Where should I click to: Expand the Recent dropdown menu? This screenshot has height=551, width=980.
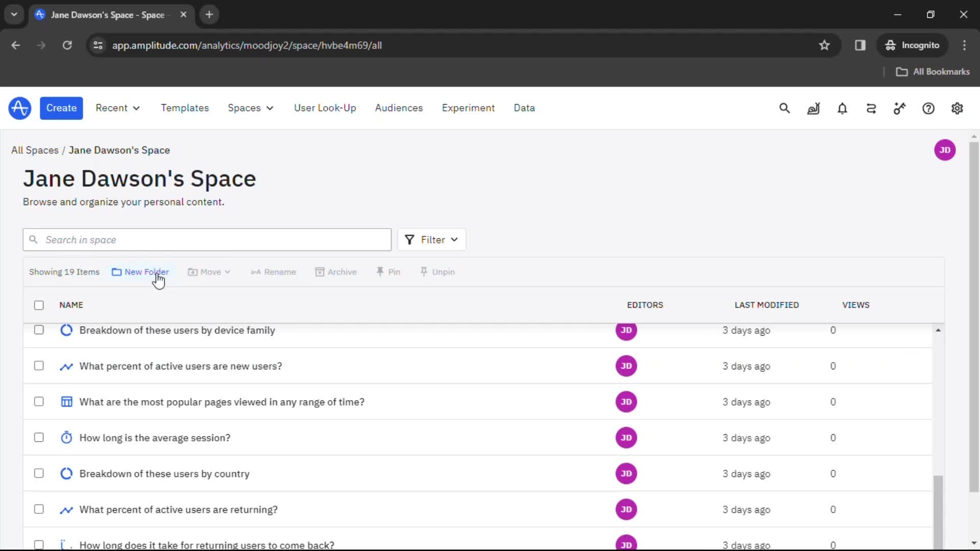pos(118,108)
